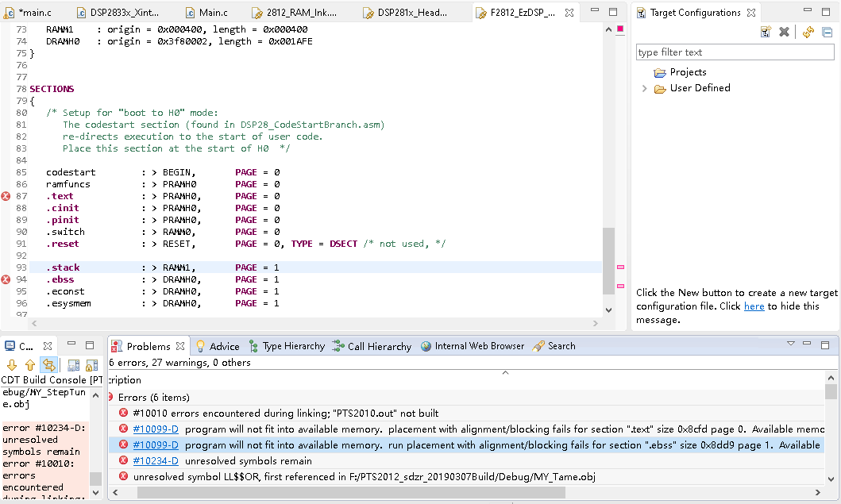Expand the User Defined folder
Viewport: 841px width, 504px height.
point(644,88)
